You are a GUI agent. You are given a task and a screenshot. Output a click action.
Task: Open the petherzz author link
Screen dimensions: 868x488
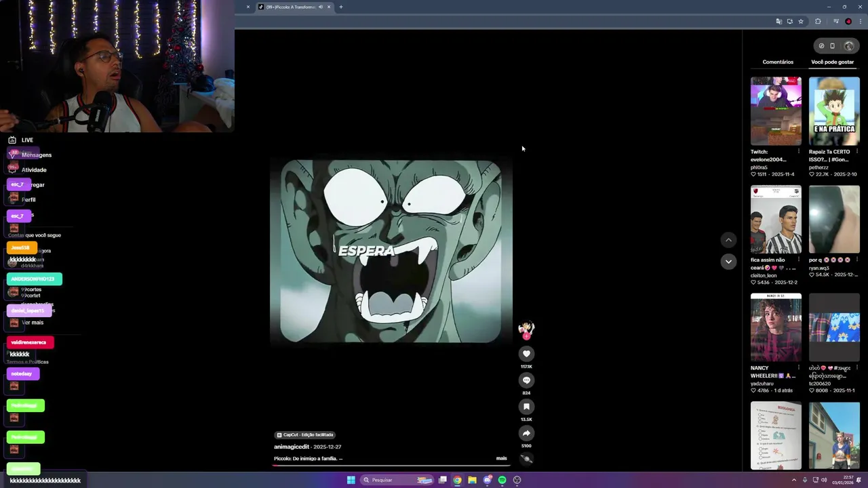(818, 167)
